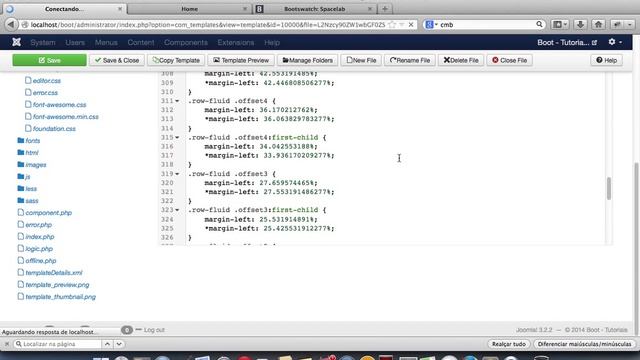Open new browser tab plus button
The height and width of the screenshot is (360, 640).
pyautogui.click(x=384, y=9)
